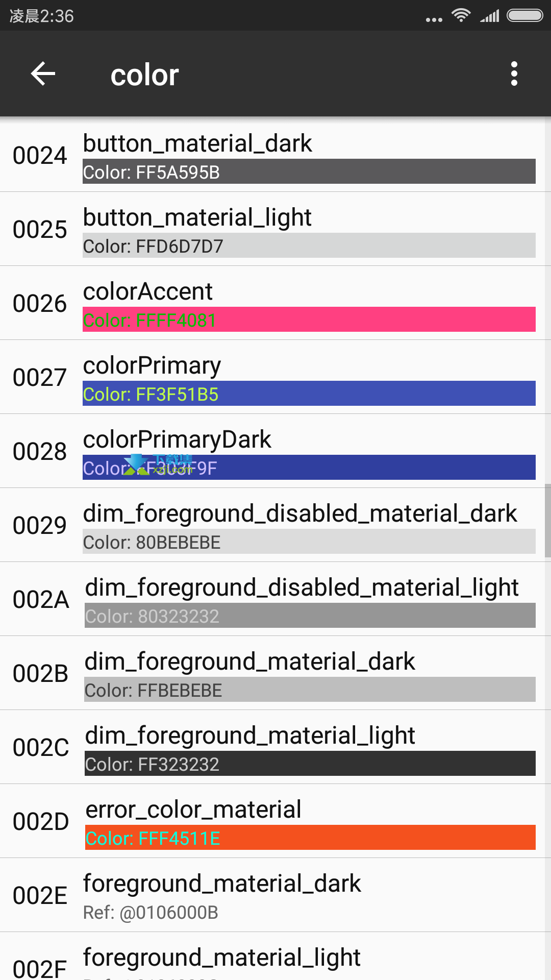Viewport: 551px width, 980px height.
Task: Pick the error_color_material orange swatch
Action: pyautogui.click(x=310, y=838)
